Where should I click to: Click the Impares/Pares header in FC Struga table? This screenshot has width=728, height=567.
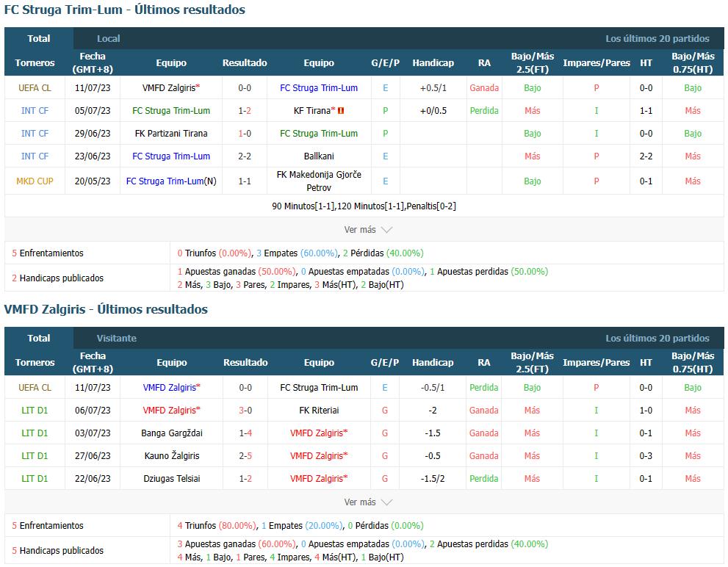tap(597, 62)
